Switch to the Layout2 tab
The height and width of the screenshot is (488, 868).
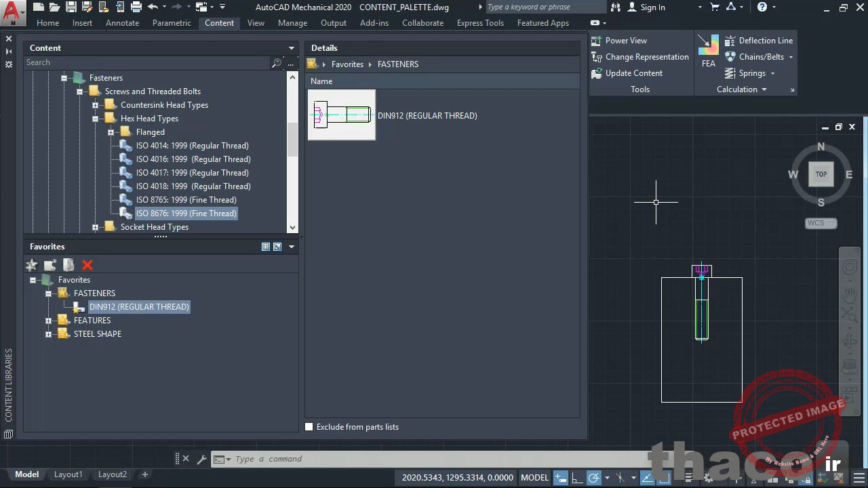pyautogui.click(x=113, y=474)
